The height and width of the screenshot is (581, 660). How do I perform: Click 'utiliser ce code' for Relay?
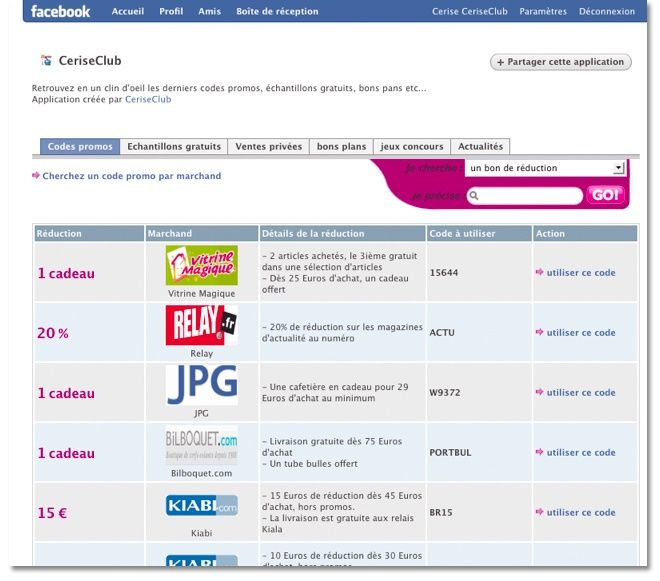point(581,332)
